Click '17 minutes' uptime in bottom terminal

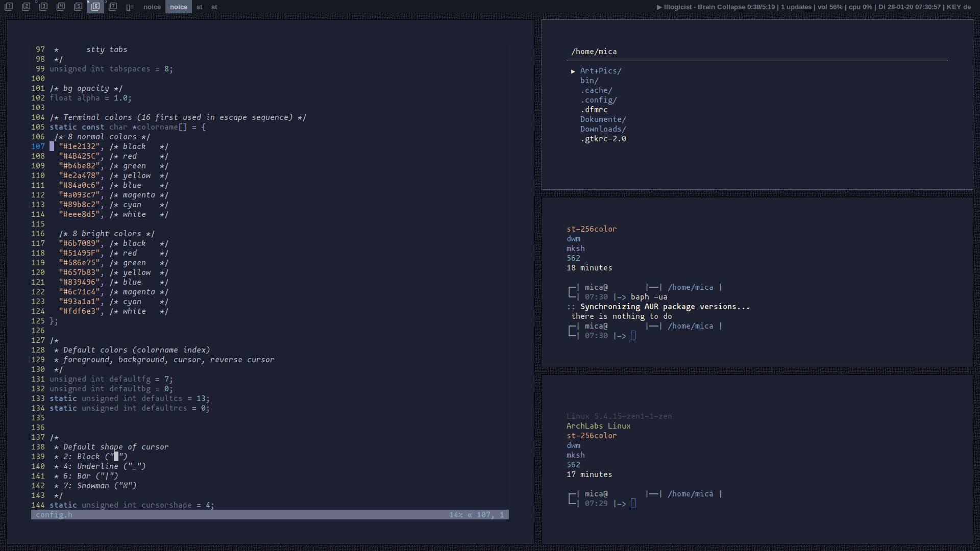pos(590,474)
